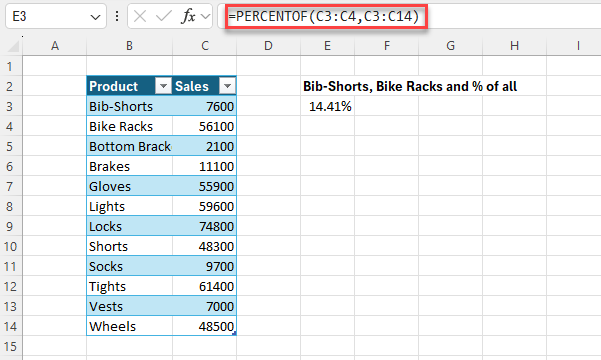Click the Insert Function fx icon

(188, 16)
